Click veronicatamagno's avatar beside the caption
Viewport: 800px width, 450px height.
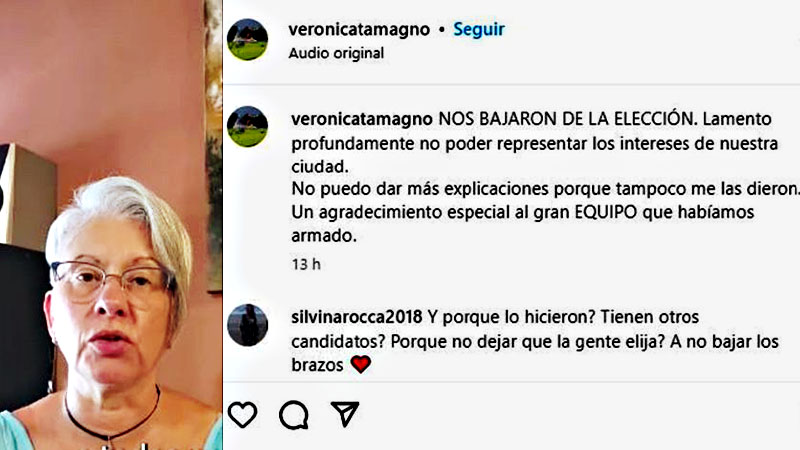point(247,127)
